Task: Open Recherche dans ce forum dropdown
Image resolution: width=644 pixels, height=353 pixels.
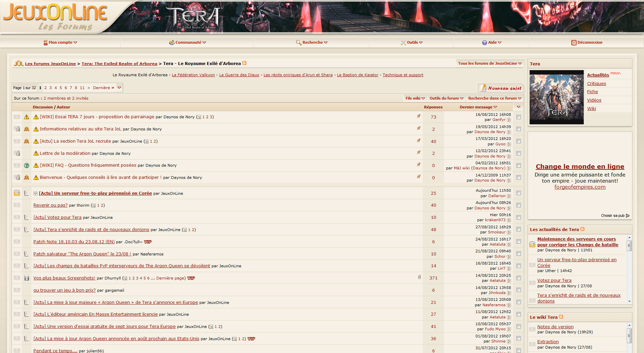Action: pyautogui.click(x=495, y=98)
